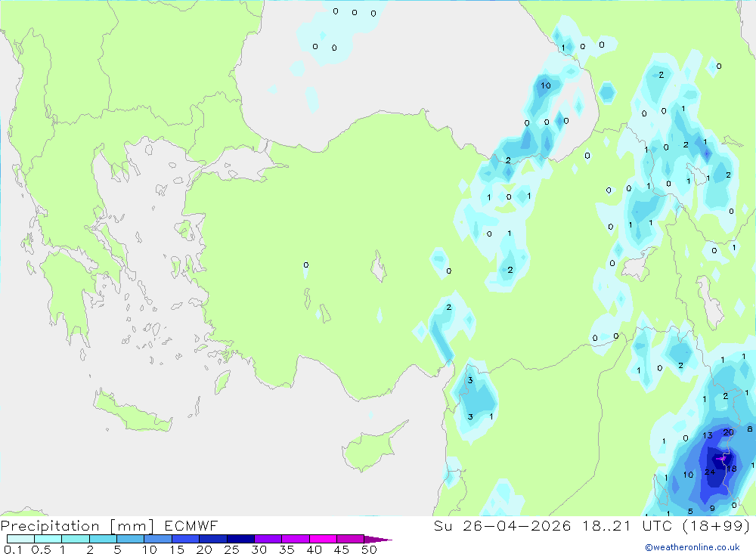Screen dimensions: 756x554
Task: Click the 'UTC' label
Action: coord(657,526)
